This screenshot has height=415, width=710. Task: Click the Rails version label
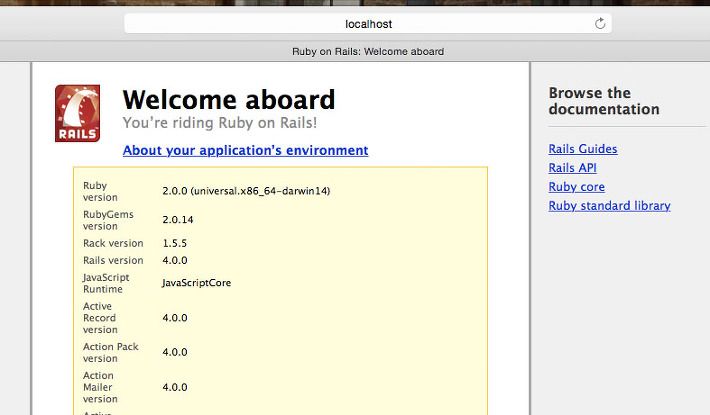tap(113, 260)
